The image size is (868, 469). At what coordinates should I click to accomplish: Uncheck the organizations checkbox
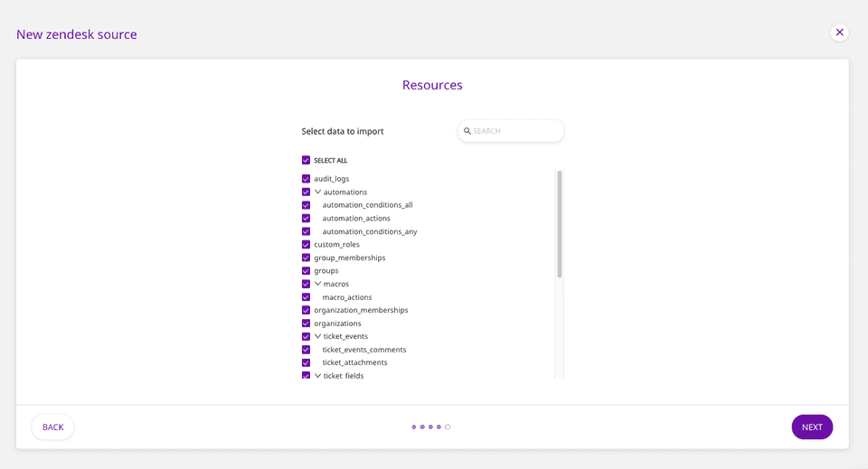306,324
